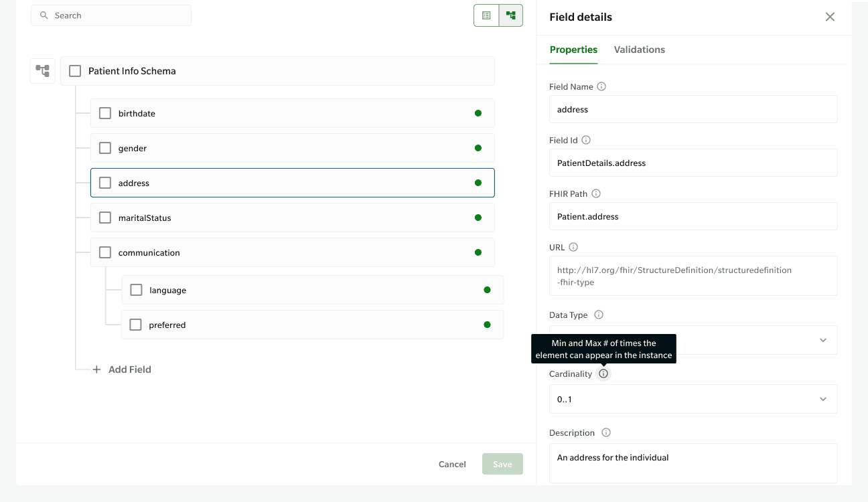868x502 pixels.
Task: Check the birthdate field checkbox
Action: (105, 113)
